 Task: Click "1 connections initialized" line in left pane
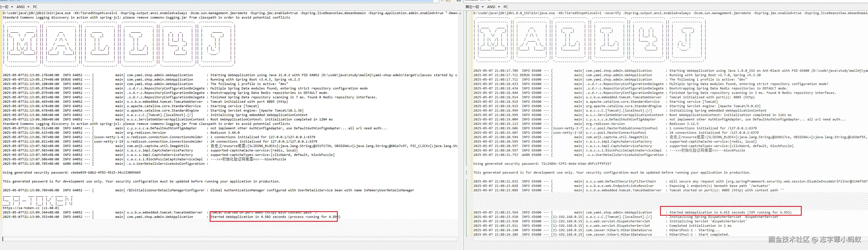(x=159, y=137)
